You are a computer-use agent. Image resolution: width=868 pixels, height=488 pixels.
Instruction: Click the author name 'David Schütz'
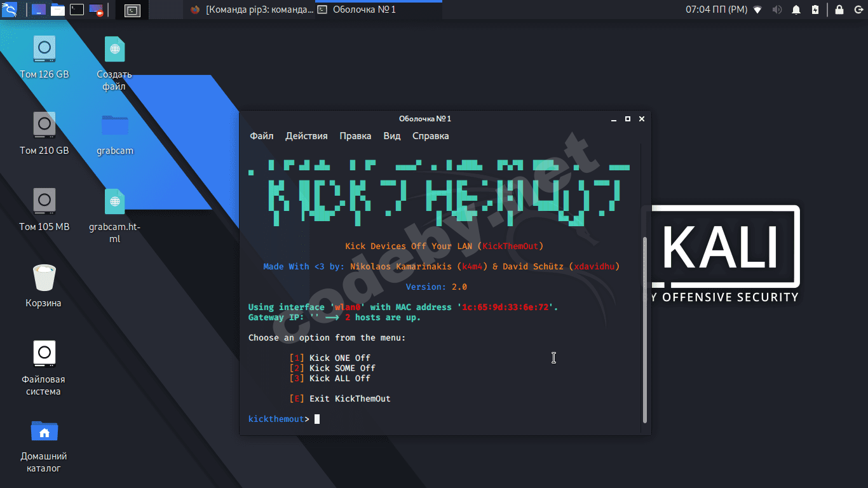point(533,266)
